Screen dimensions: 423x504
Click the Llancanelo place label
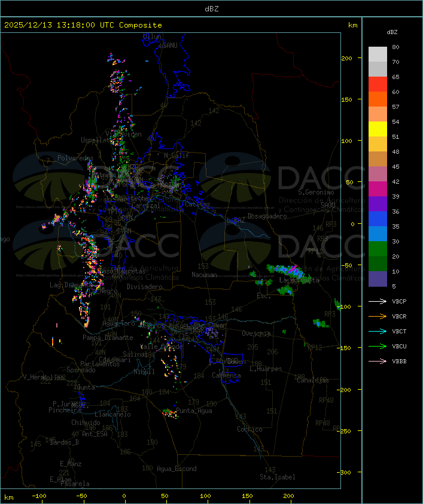(x=112, y=414)
